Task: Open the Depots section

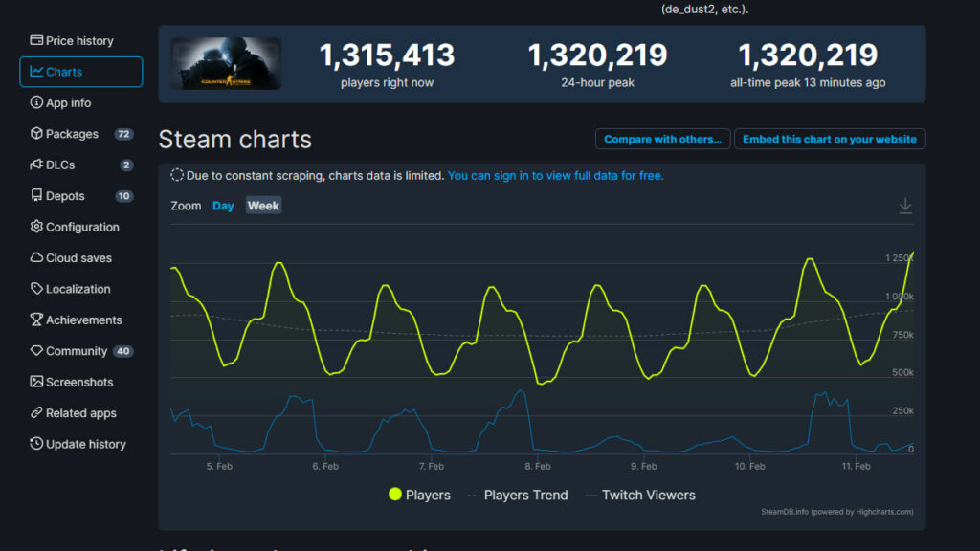Action: pyautogui.click(x=65, y=196)
